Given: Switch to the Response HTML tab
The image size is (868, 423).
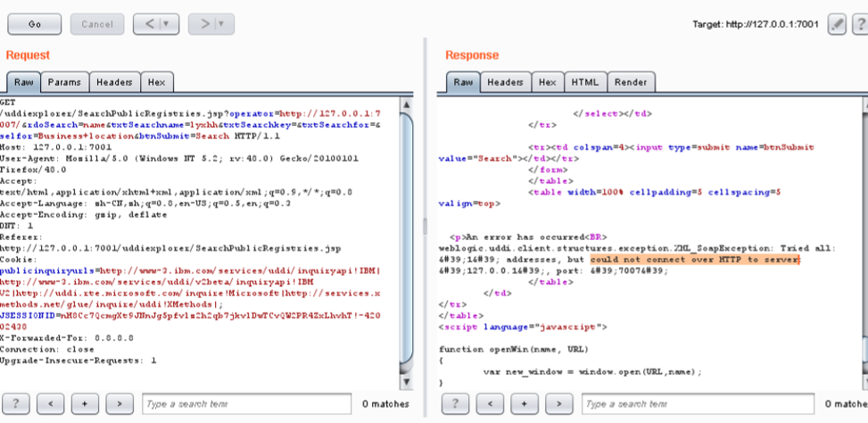Looking at the screenshot, I should (585, 82).
